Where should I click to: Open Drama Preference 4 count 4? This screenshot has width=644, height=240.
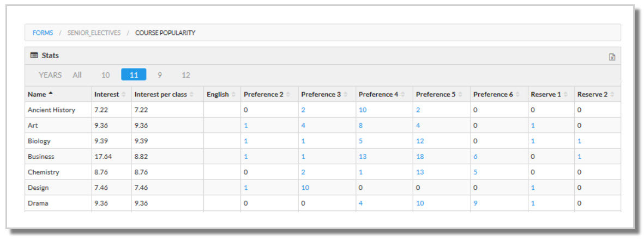pos(360,203)
